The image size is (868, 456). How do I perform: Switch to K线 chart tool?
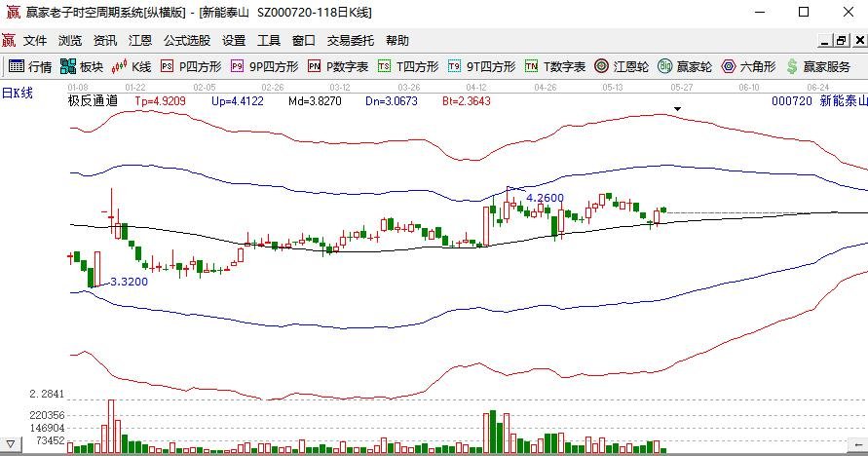pos(132,67)
